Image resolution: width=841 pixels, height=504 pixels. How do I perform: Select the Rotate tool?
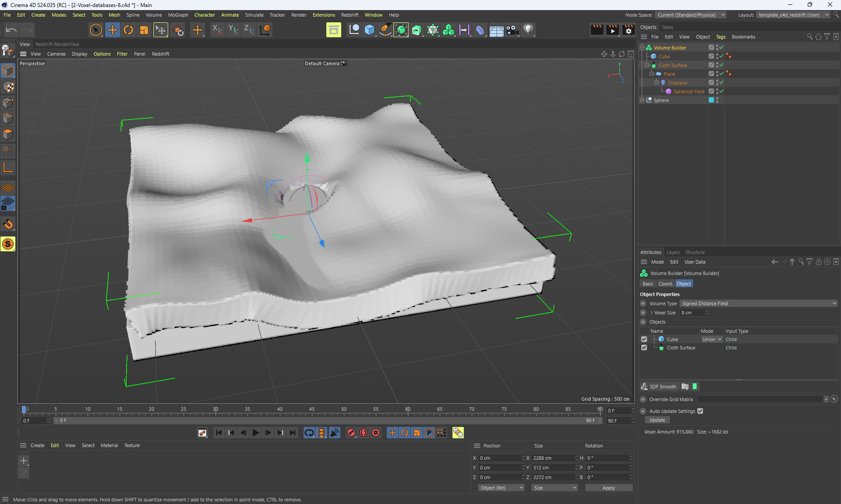point(128,30)
